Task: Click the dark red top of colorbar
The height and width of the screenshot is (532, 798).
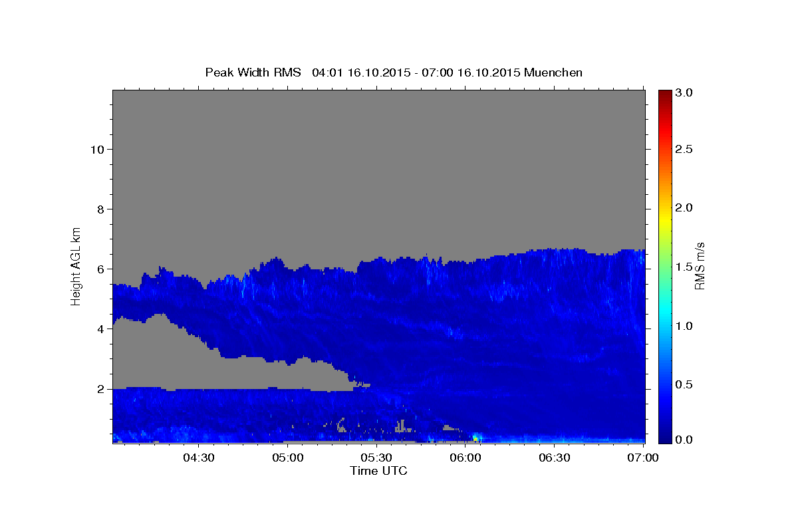Action: click(x=665, y=94)
